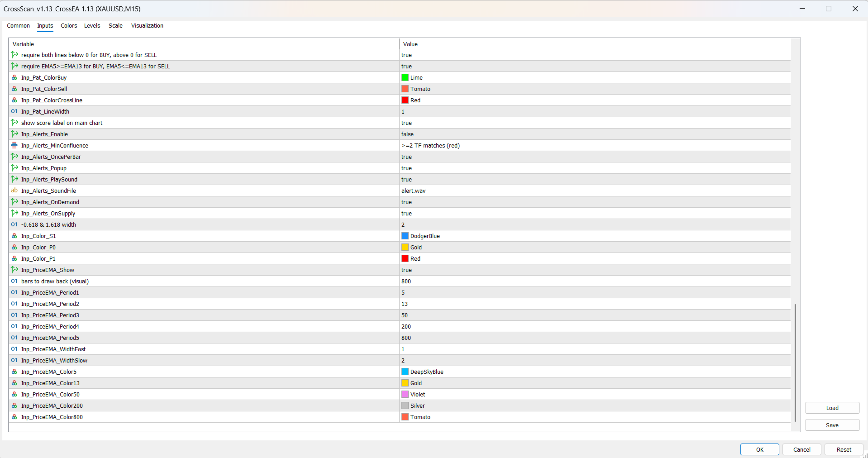Open the '>=2 TF matches (red)' confluence dropdown

tap(595, 145)
